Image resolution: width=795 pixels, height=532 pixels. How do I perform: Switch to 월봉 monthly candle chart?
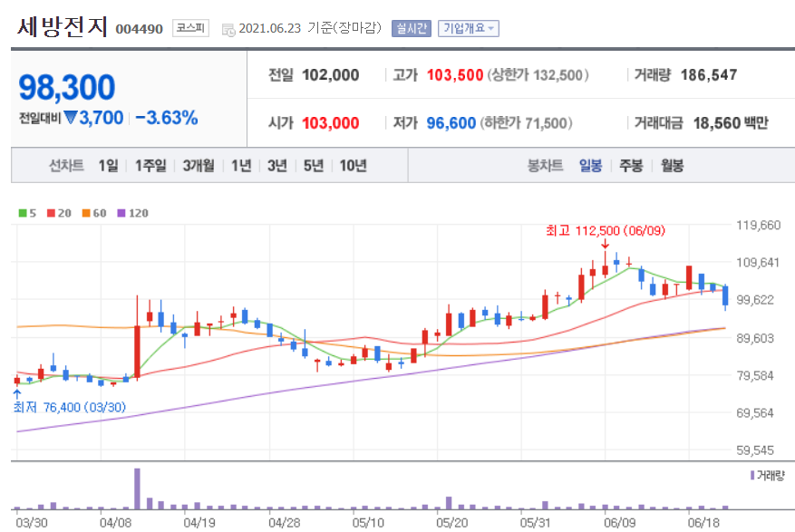[673, 166]
